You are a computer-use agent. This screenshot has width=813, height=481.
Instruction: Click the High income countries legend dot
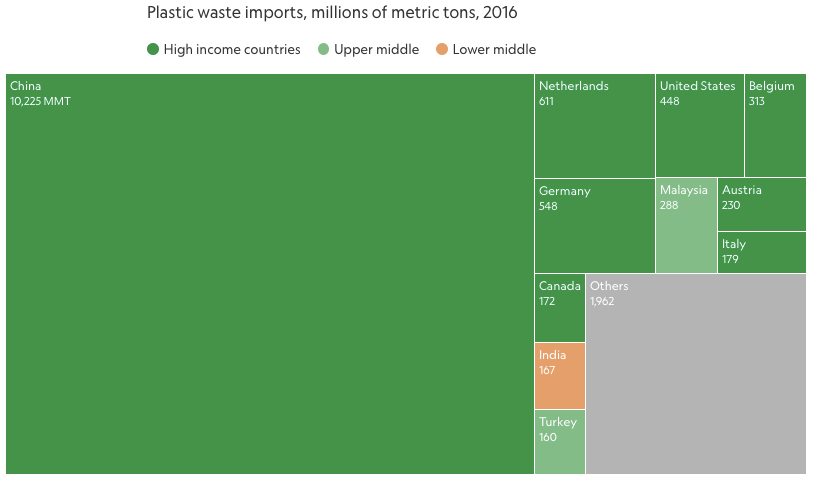click(x=152, y=49)
